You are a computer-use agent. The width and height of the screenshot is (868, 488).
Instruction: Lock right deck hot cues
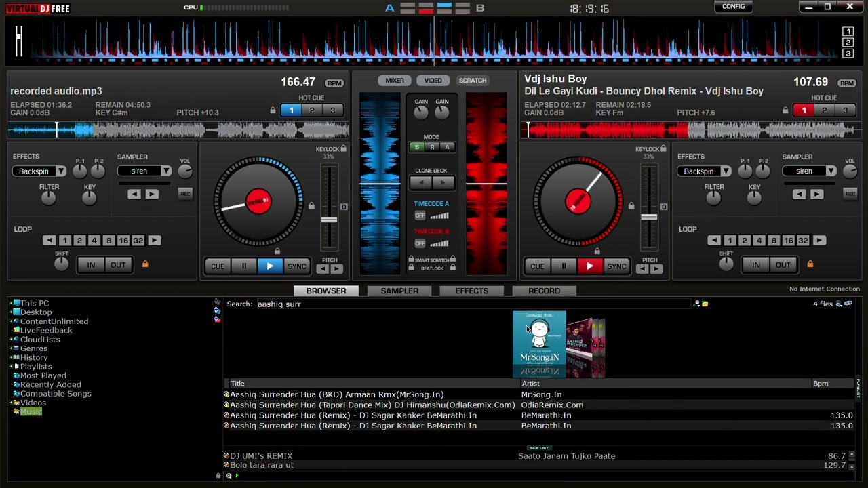click(785, 110)
